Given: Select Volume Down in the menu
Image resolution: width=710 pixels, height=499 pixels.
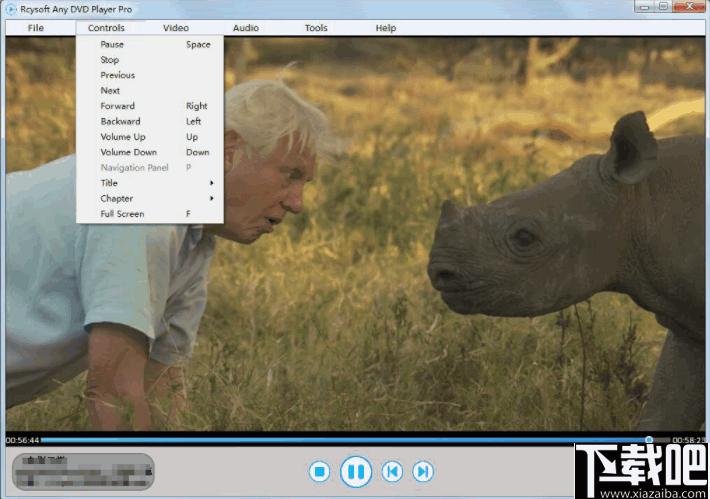Looking at the screenshot, I should pos(150,152).
